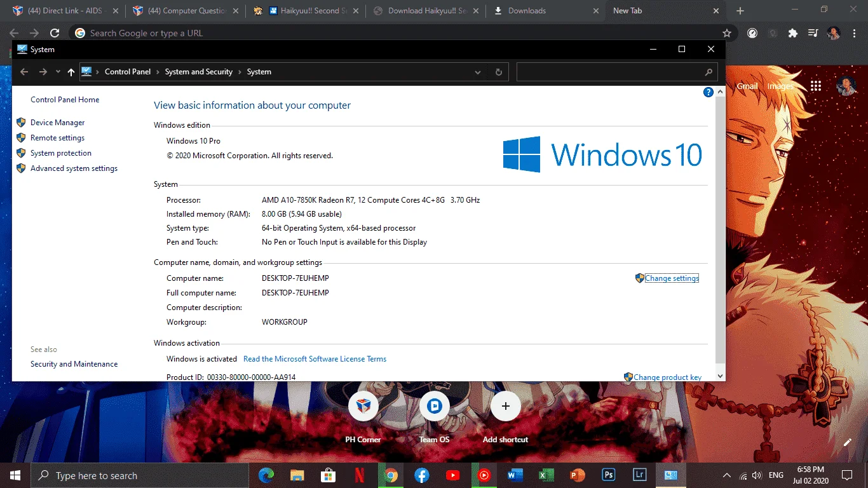
Task: Expand the address bar history dropdown
Action: point(478,72)
